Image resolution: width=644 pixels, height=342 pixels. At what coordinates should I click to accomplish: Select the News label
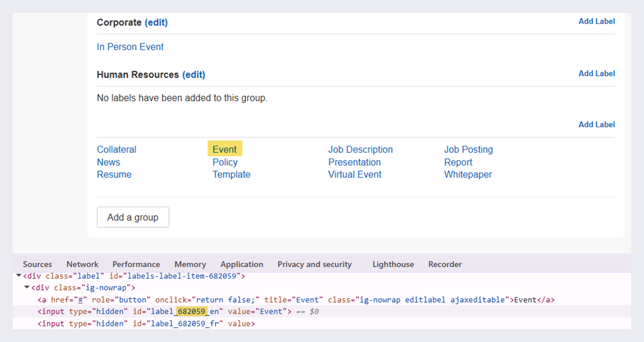[x=108, y=163]
